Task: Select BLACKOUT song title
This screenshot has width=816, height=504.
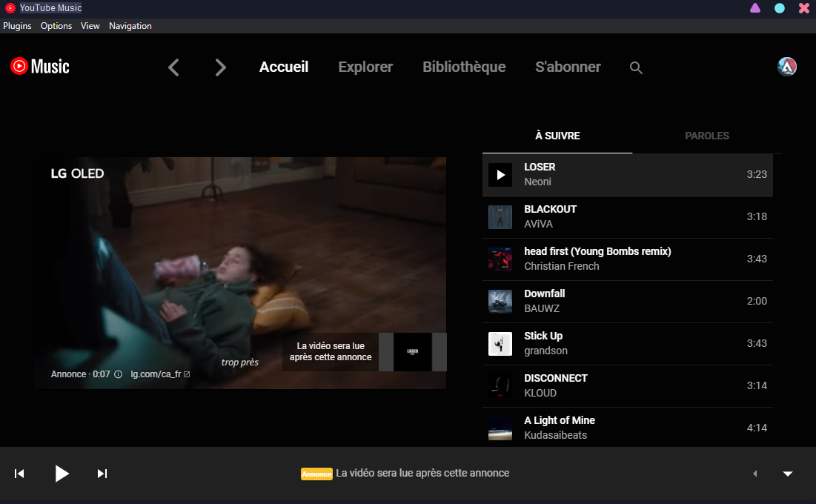Action: (550, 209)
